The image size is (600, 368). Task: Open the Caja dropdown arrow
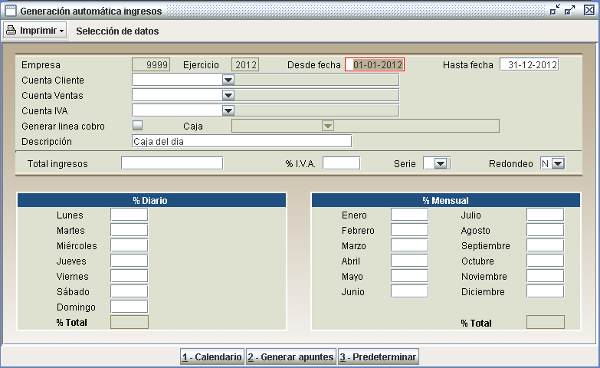click(x=328, y=126)
